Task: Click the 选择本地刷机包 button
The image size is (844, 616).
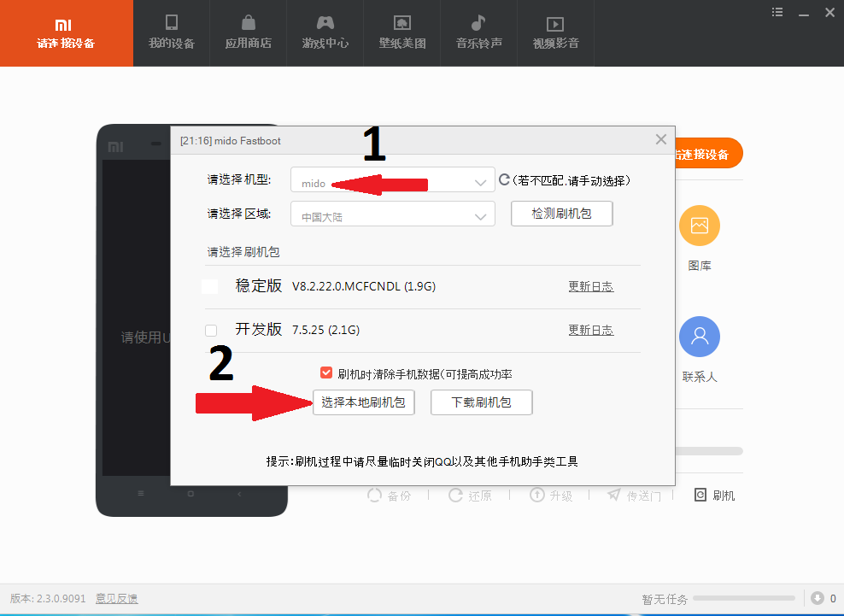Action: coord(364,402)
